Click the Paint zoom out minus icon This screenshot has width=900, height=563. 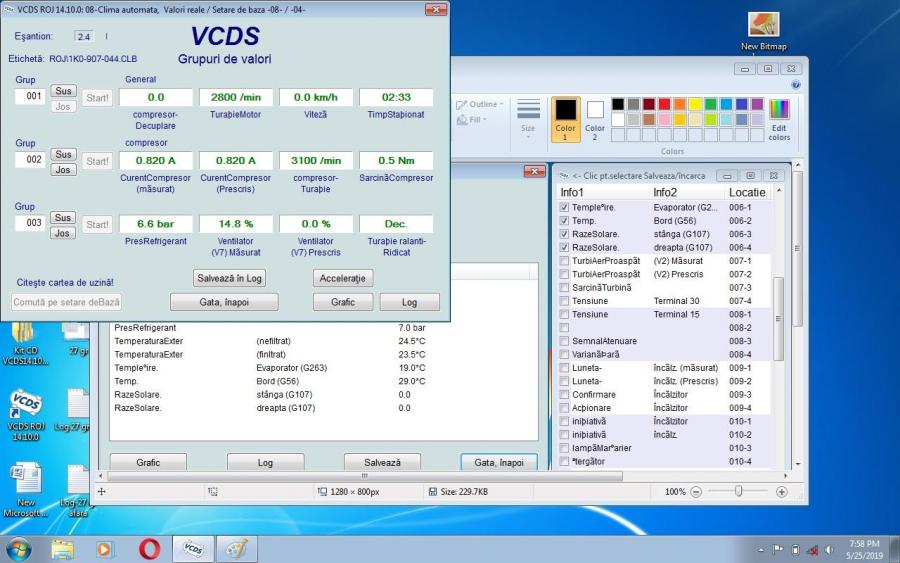696,492
